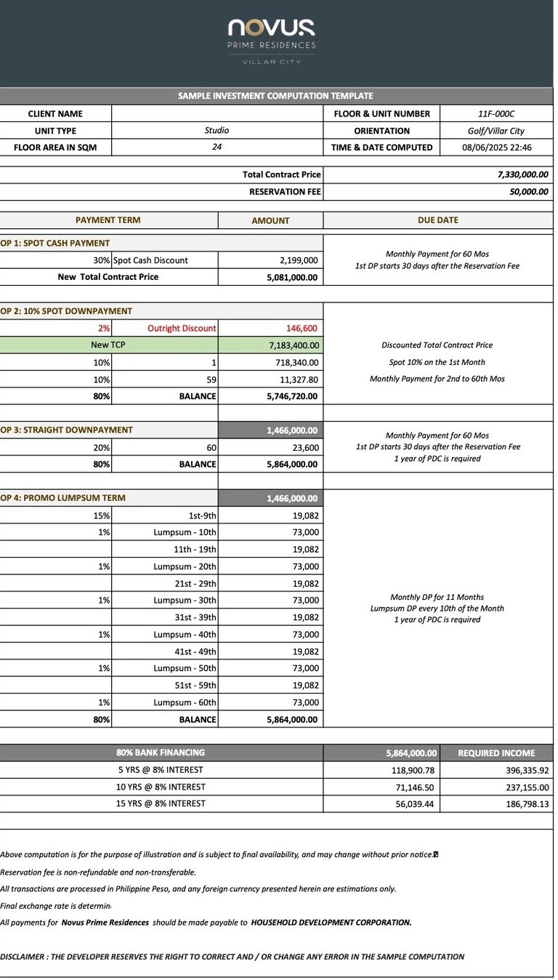
Task: Select the 'REQUIRED INCOME' column header
Action: [497, 753]
